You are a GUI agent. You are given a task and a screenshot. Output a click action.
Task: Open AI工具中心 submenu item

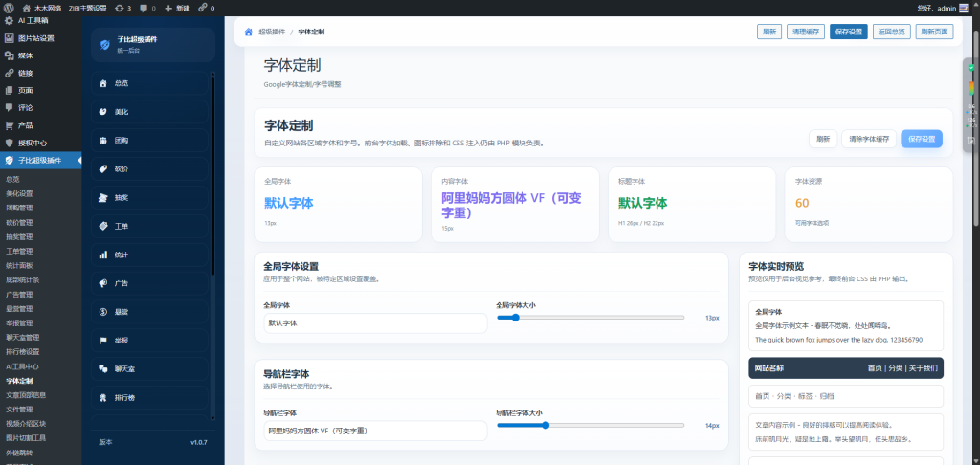point(23,366)
